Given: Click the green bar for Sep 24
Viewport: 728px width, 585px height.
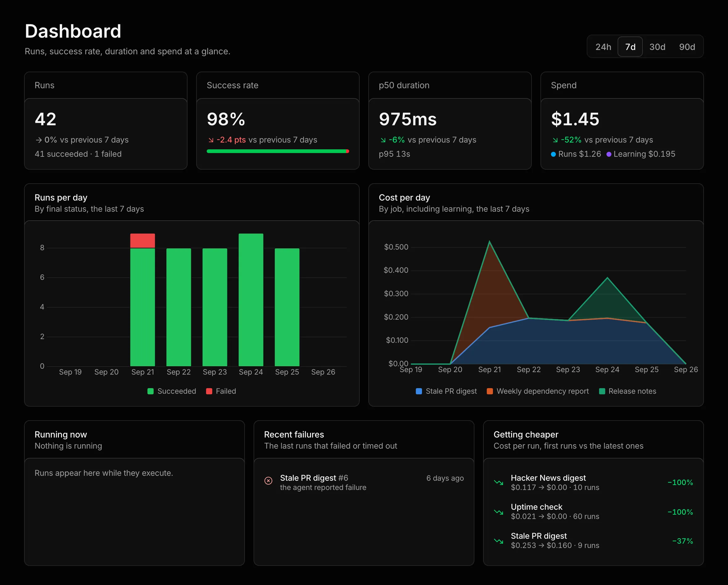Looking at the screenshot, I should click(251, 300).
